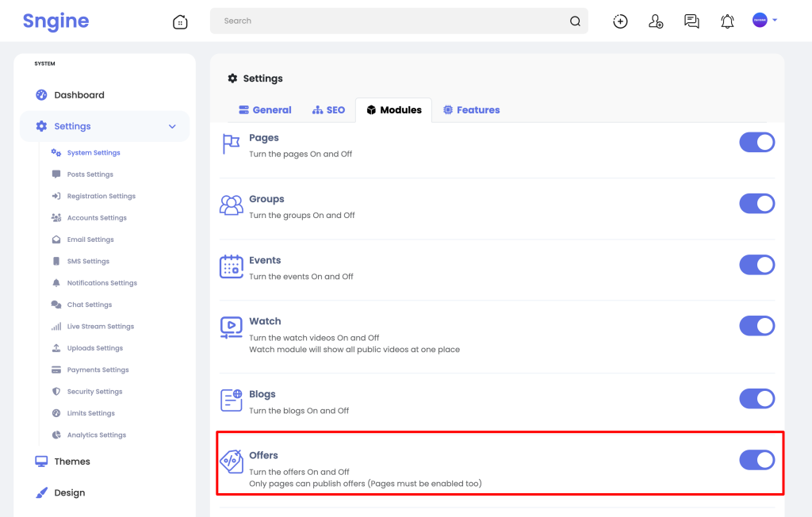Open Accounts Settings
This screenshot has width=812, height=517.
(97, 218)
